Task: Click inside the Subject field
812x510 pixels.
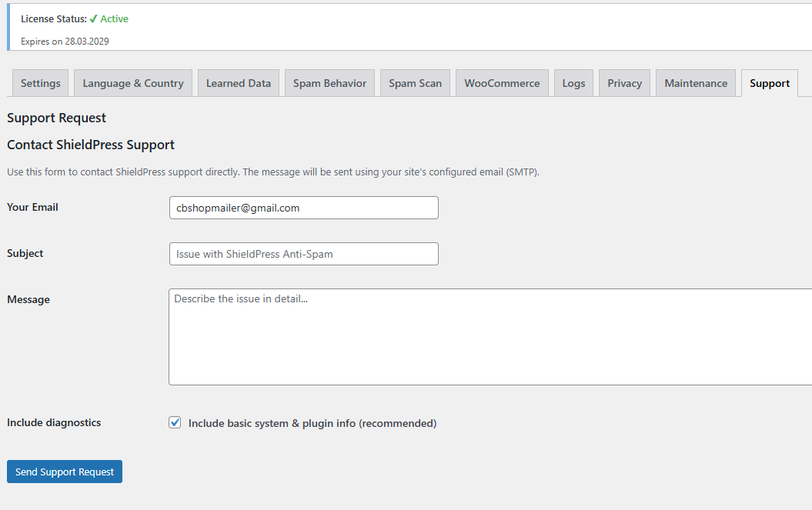Action: (x=303, y=254)
